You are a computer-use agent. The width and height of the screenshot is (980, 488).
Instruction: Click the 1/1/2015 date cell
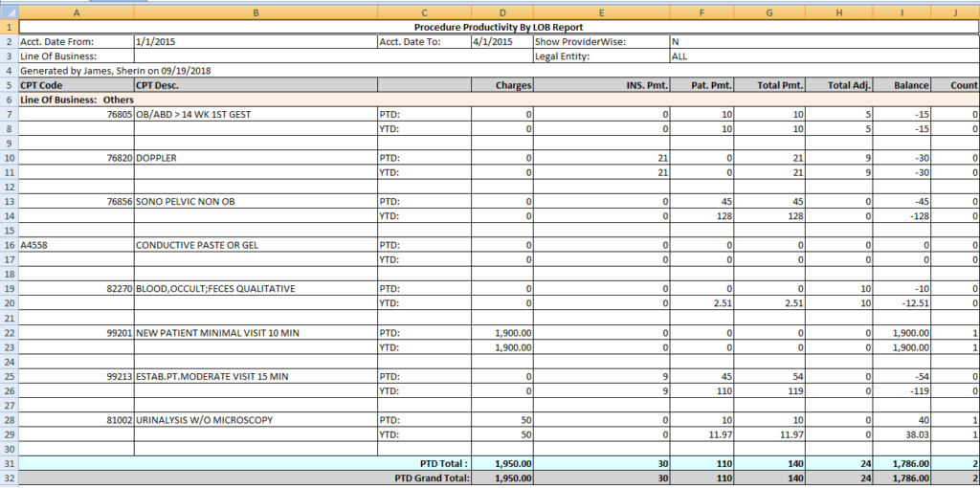pyautogui.click(x=256, y=42)
